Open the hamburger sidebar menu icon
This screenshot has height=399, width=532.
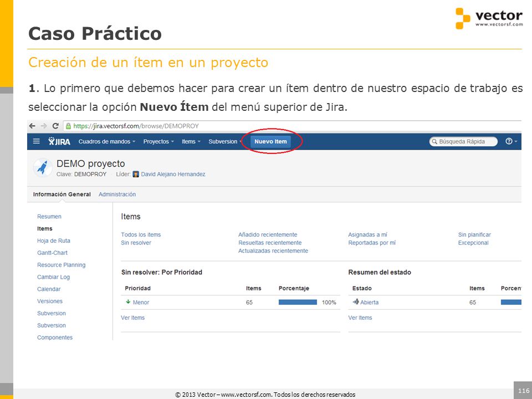[37, 141]
